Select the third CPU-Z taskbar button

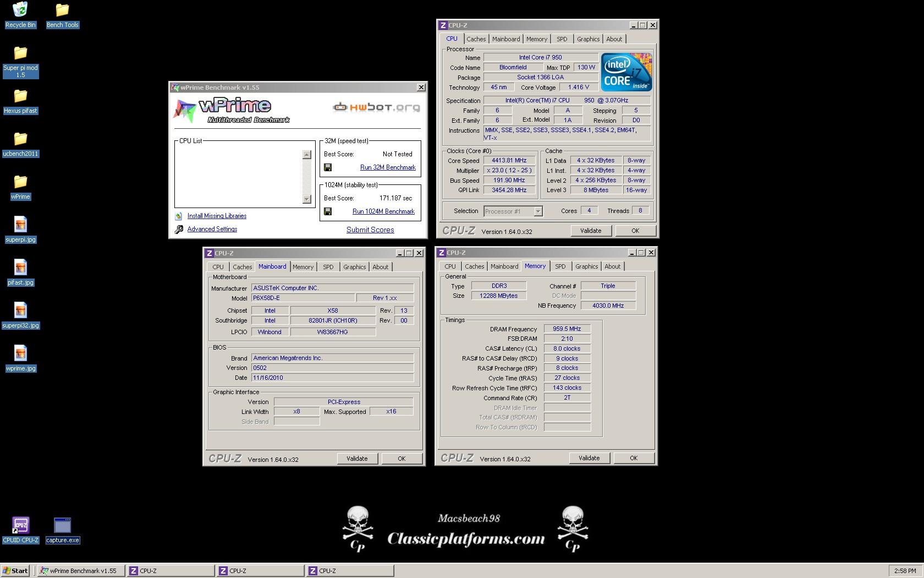[350, 571]
